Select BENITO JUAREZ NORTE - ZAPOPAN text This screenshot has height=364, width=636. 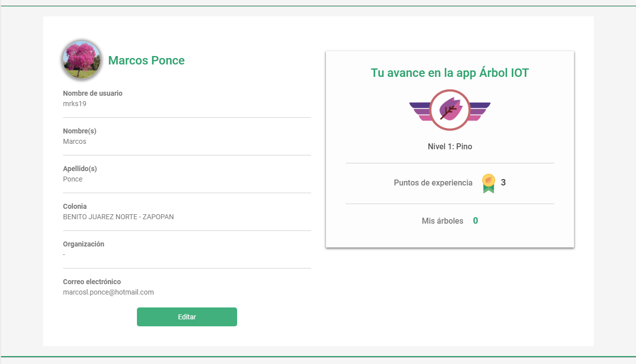tap(119, 217)
